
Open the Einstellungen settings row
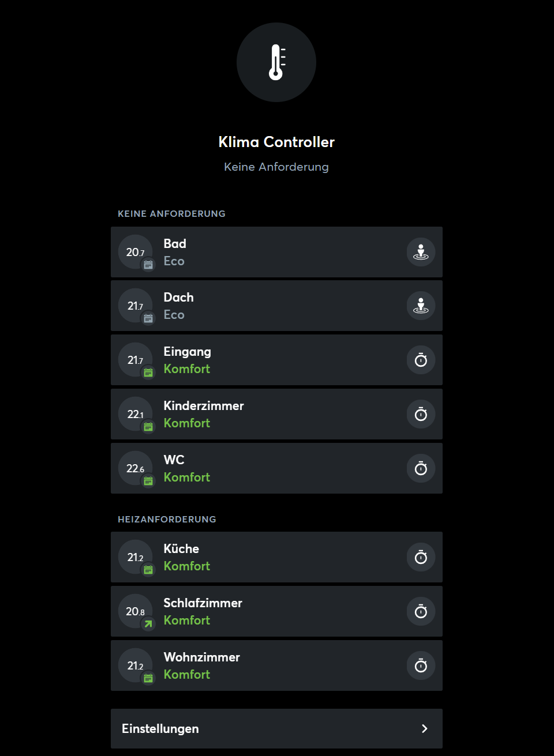[276, 728]
